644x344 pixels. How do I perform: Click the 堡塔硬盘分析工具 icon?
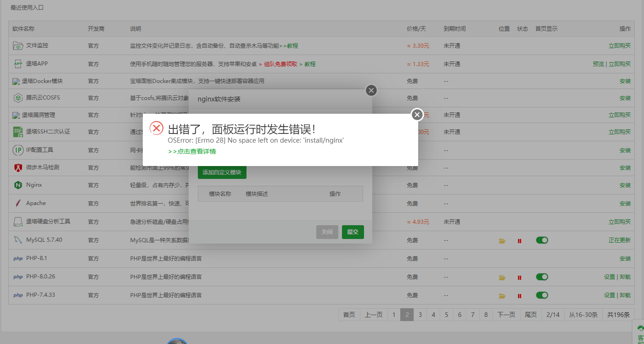18,222
